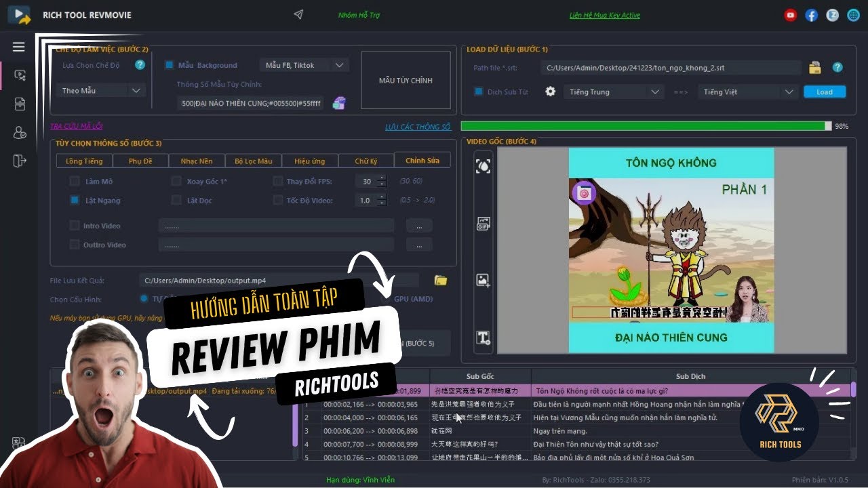Enable the Làm Mờ checkbox
868x488 pixels.
click(x=75, y=182)
